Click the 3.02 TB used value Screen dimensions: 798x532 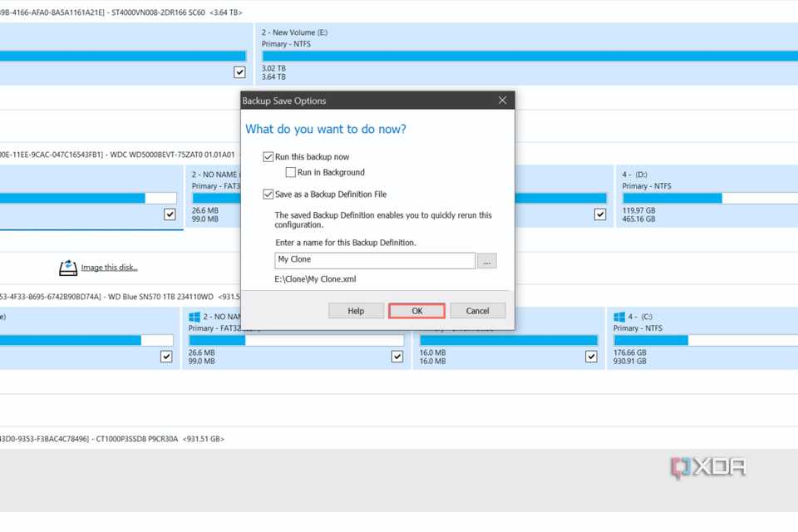pyautogui.click(x=273, y=68)
